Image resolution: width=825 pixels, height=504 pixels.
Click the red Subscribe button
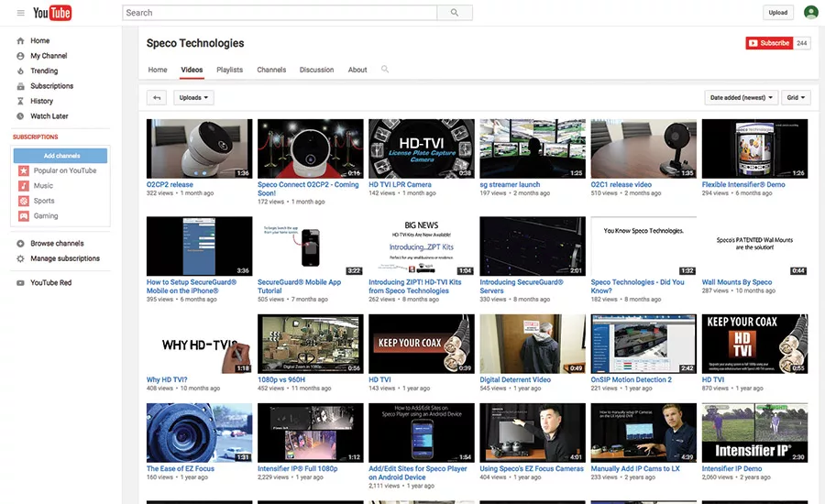(769, 43)
